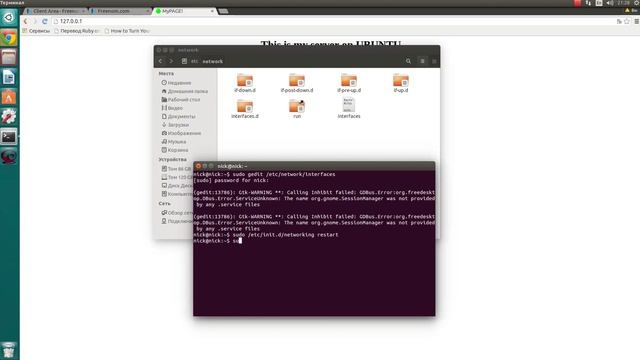
Task: Open LibreOffice Writer from the dock
Action: click(9, 77)
